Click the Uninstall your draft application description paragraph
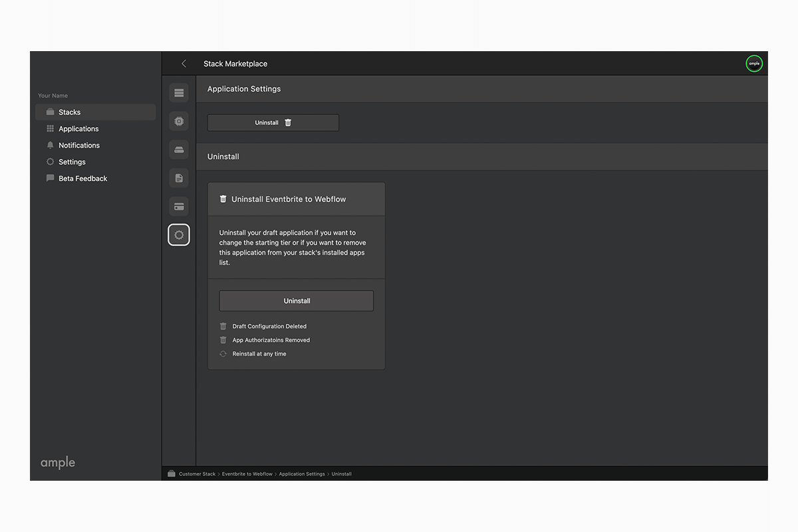 coord(293,247)
